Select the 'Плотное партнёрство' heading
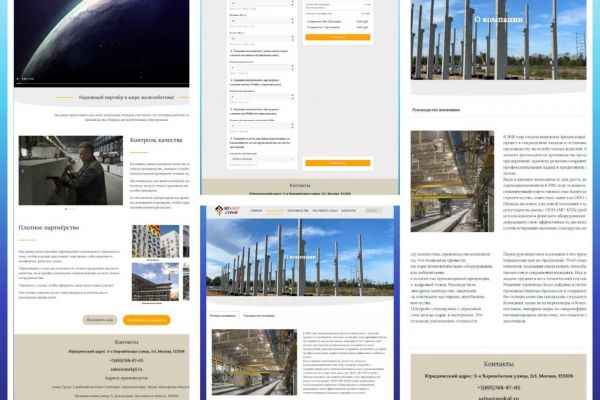This screenshot has height=400, width=600. [x=49, y=227]
